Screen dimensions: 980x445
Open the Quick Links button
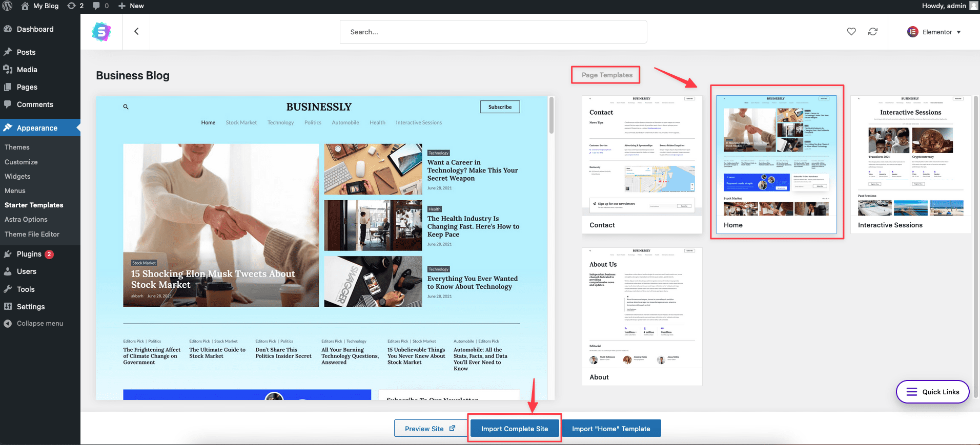[932, 392]
